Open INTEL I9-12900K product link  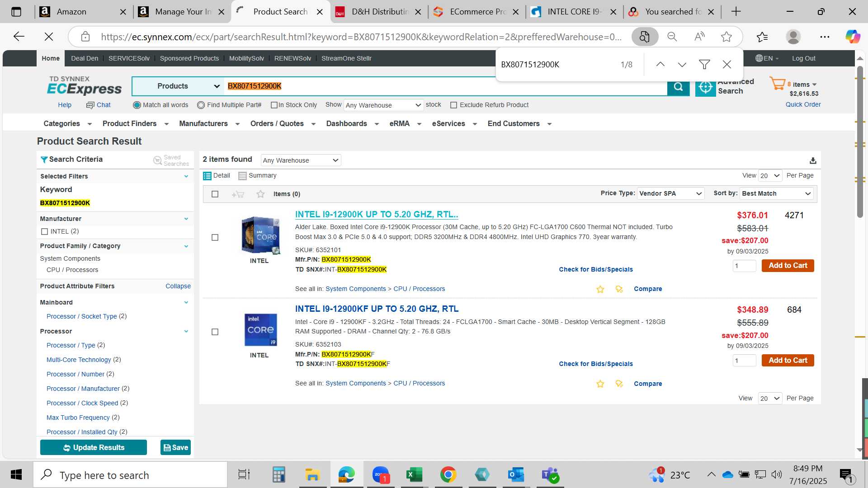point(377,215)
